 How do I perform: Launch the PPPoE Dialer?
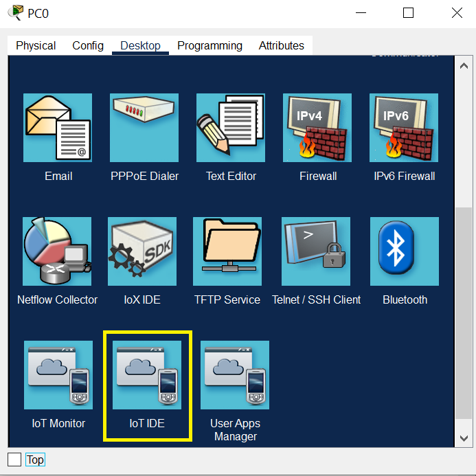tap(144, 128)
